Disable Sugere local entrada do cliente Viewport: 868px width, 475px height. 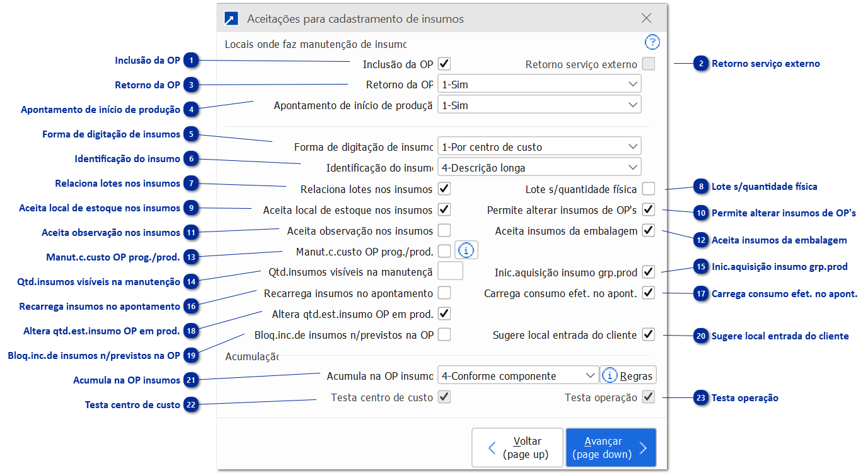(649, 334)
